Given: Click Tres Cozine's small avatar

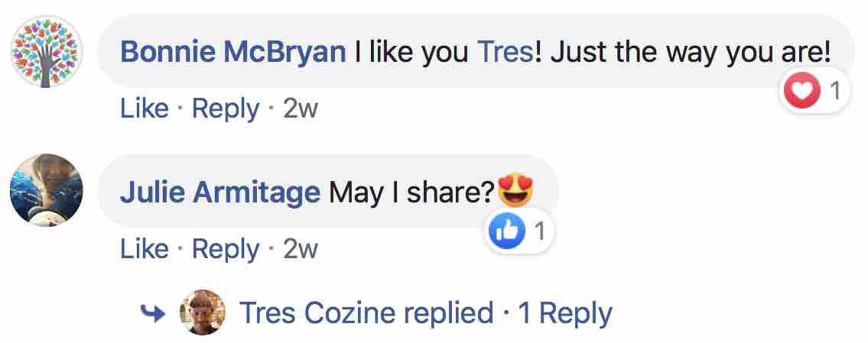Looking at the screenshot, I should coord(203,312).
